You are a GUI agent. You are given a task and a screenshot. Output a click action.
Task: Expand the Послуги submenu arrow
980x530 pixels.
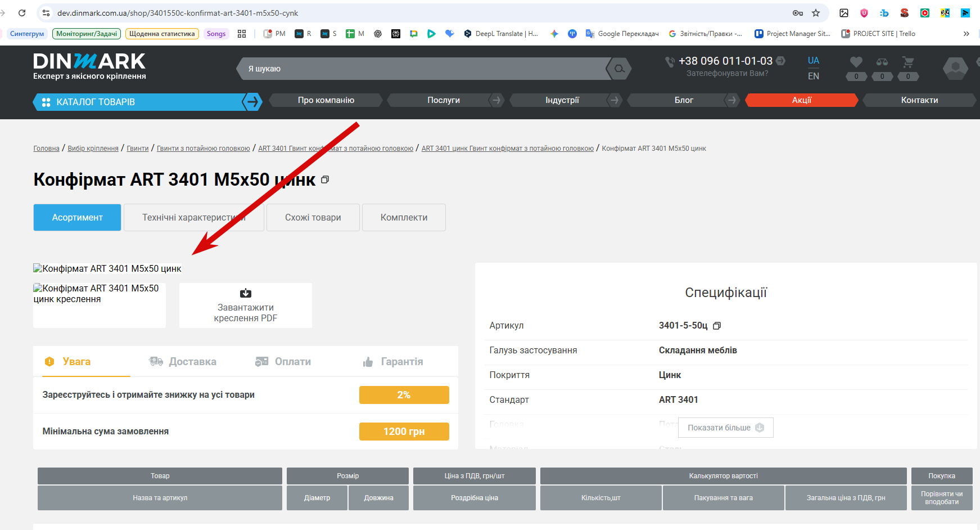[x=496, y=100]
